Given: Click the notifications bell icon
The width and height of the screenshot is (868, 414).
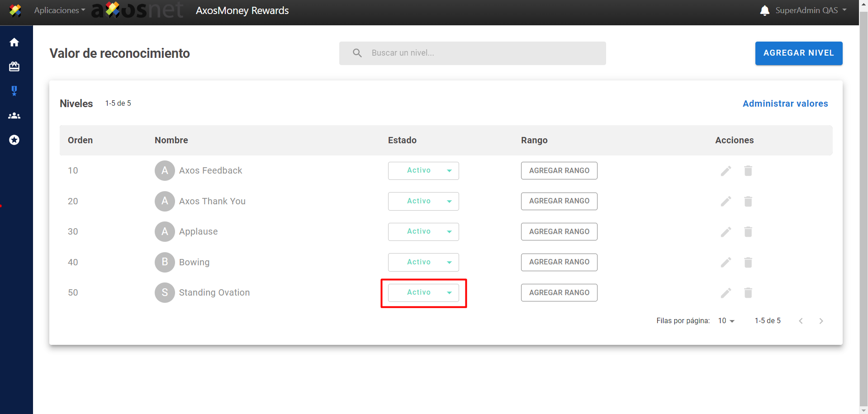Looking at the screenshot, I should (764, 10).
